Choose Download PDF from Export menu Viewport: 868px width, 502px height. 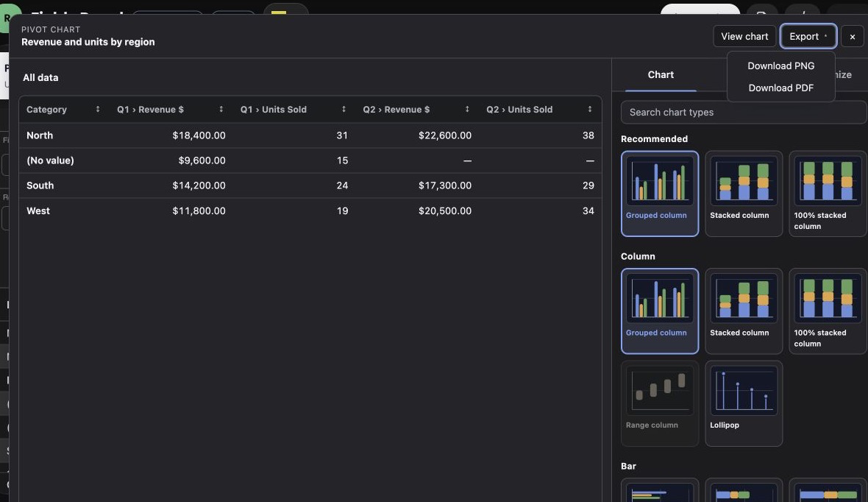[781, 88]
